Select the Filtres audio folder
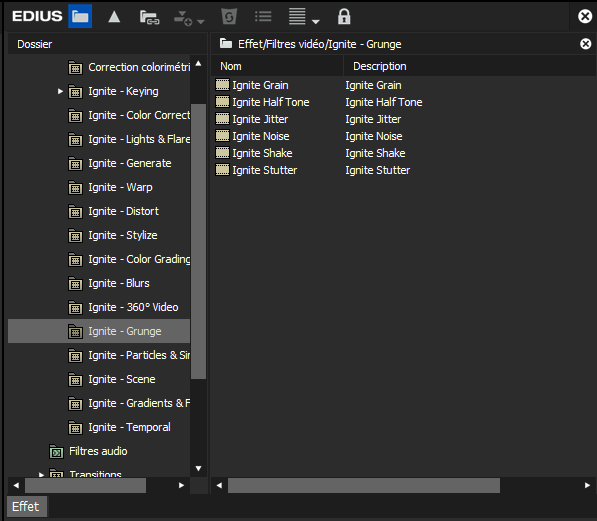597x521 pixels. coord(98,451)
